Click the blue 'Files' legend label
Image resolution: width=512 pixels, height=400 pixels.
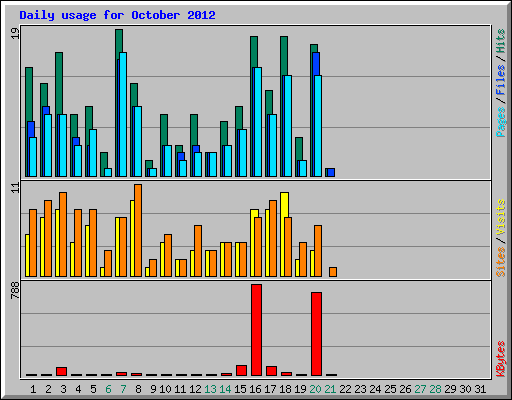501,79
